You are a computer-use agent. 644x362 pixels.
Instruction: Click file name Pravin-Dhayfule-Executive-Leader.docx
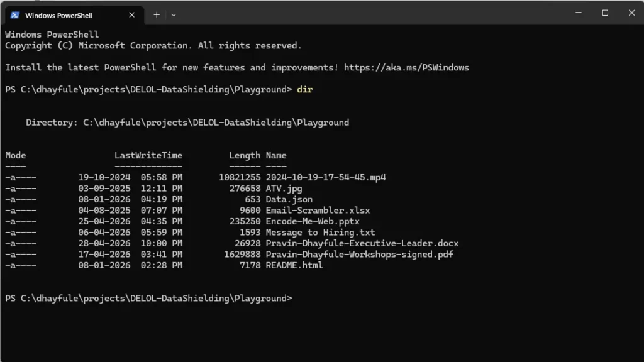(362, 243)
